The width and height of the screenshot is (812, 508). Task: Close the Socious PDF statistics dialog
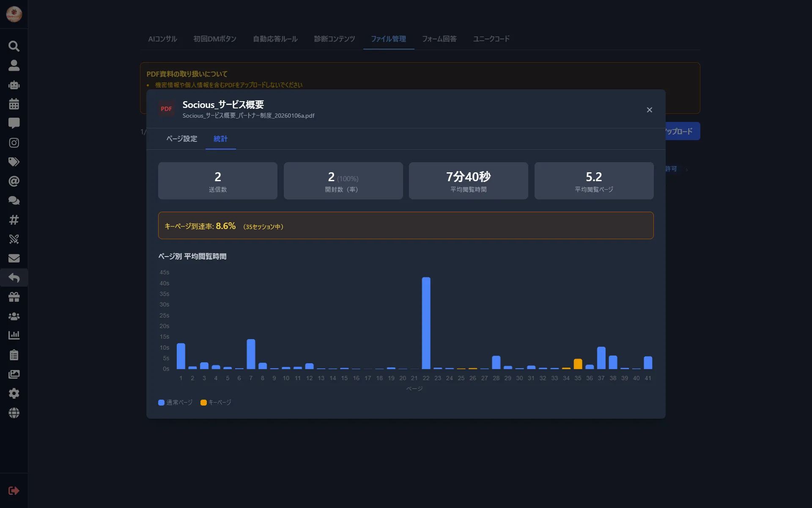point(650,110)
